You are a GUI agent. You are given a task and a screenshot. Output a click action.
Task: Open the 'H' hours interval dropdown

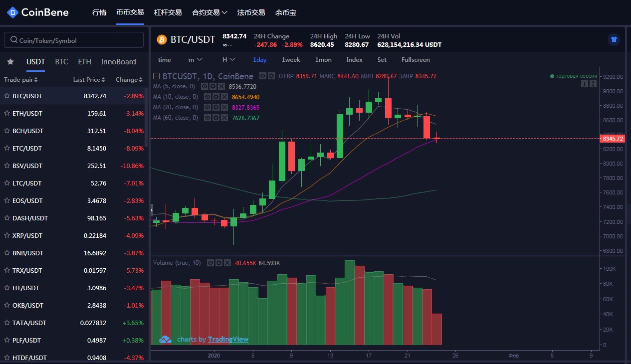(x=228, y=59)
